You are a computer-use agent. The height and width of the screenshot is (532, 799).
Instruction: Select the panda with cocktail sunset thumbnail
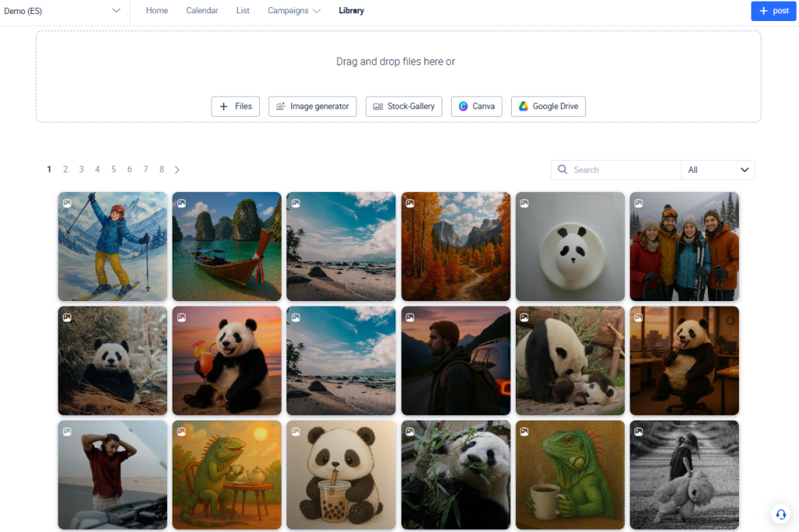(x=226, y=360)
